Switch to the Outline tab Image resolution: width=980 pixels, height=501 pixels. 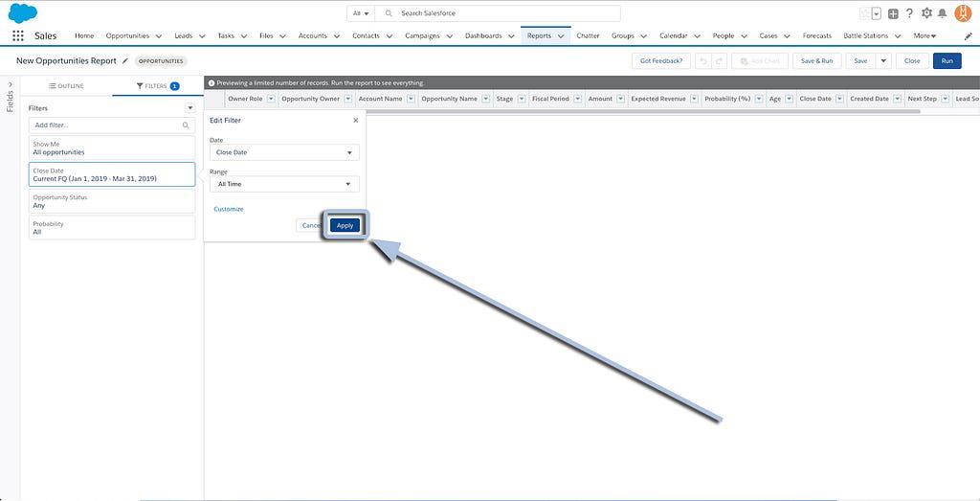tap(66, 86)
